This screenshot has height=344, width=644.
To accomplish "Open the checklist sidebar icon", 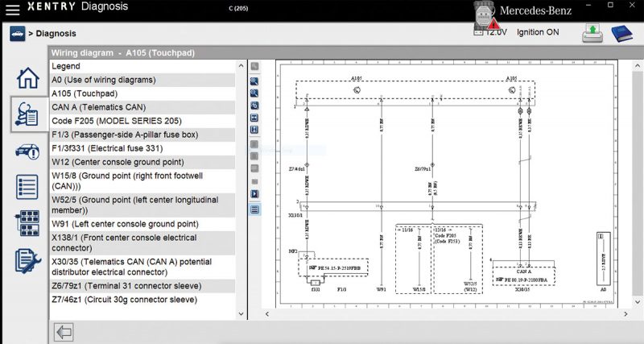I will 27,187.
